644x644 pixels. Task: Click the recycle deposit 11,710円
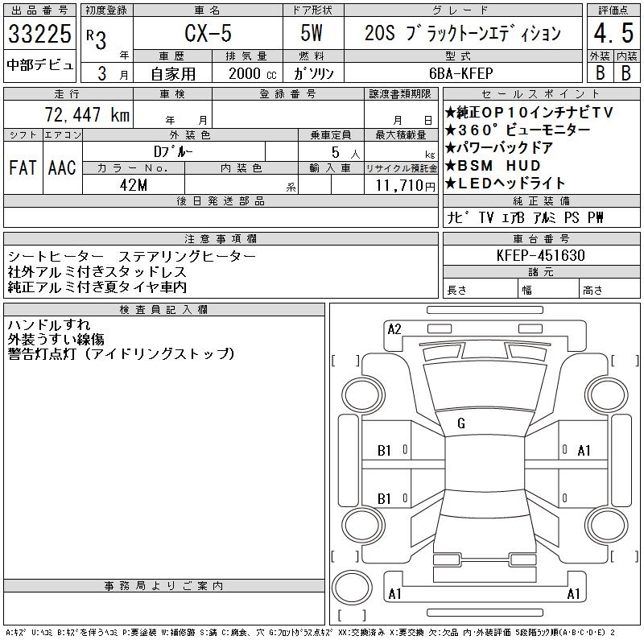(405, 186)
